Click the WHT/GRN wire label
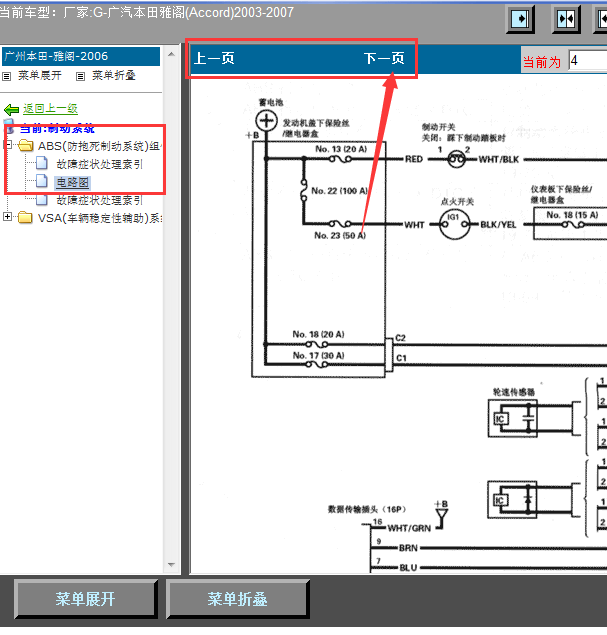 pos(409,528)
